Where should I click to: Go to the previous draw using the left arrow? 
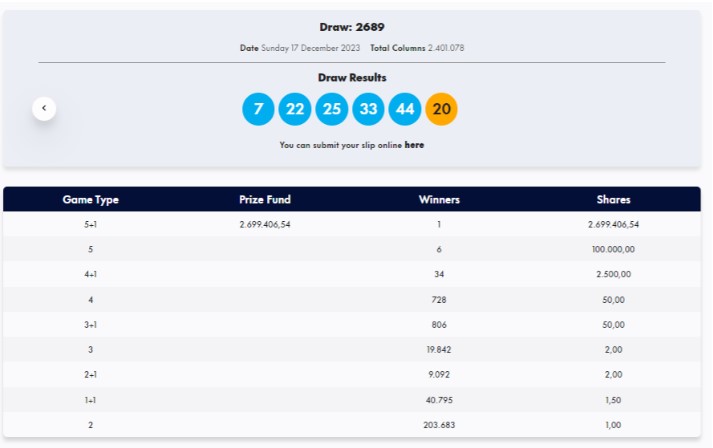coord(44,108)
